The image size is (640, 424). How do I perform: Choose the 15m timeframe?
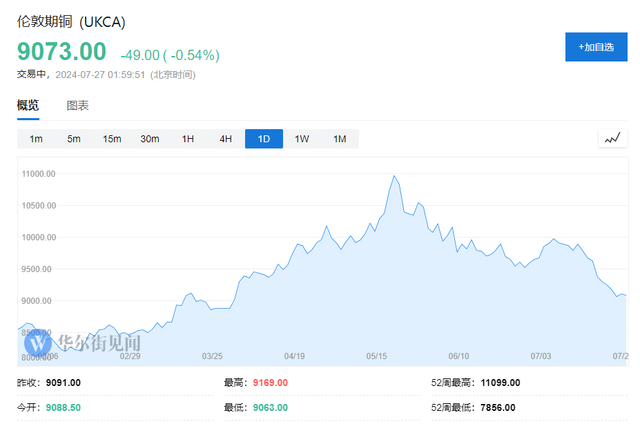(x=112, y=139)
